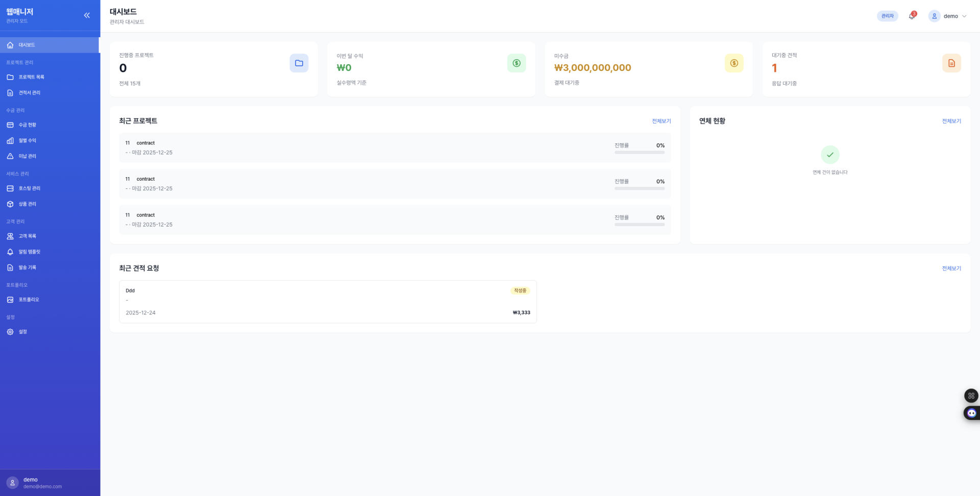Collapse the sidebar with the double-chevron icon
Screen dimensions: 980x496
[87, 15]
